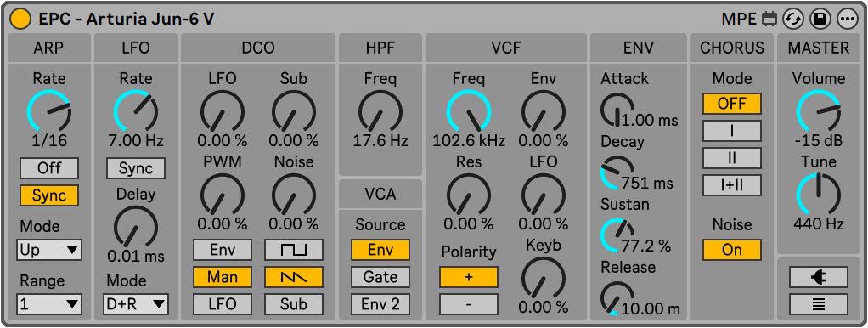Click the MPE plug-in indicator icon
Viewport: 868px width, 328px height.
tap(769, 20)
